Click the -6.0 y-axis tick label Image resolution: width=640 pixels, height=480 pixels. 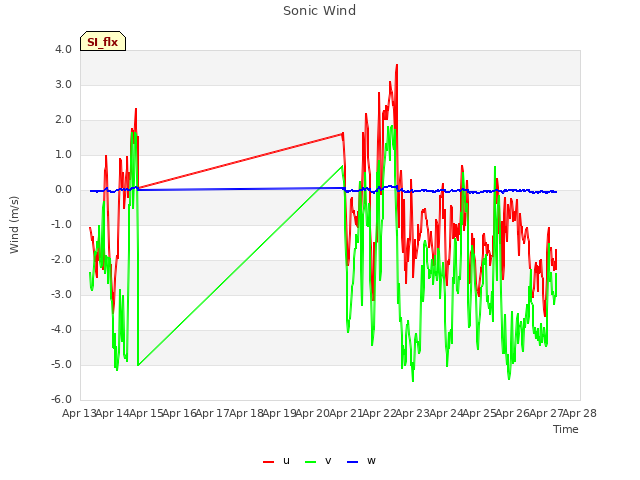[61, 400]
